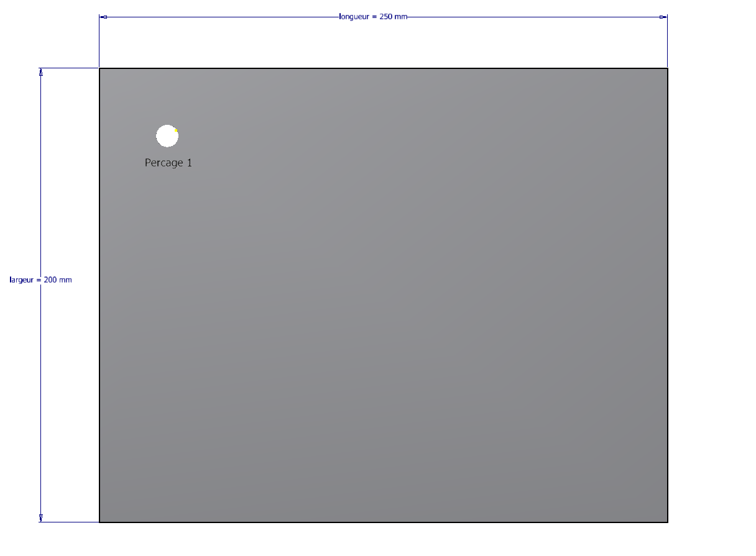This screenshot has width=756, height=556.
Task: Select the right edge of the plate
Action: coord(668,295)
